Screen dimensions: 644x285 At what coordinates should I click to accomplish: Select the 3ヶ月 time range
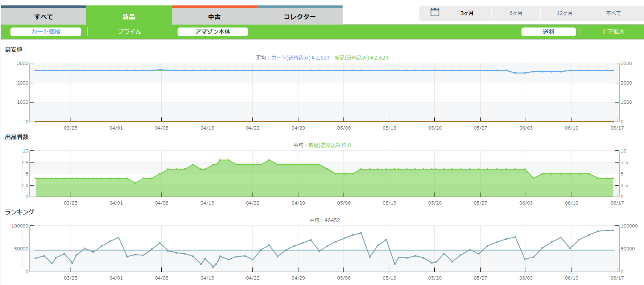coord(467,13)
